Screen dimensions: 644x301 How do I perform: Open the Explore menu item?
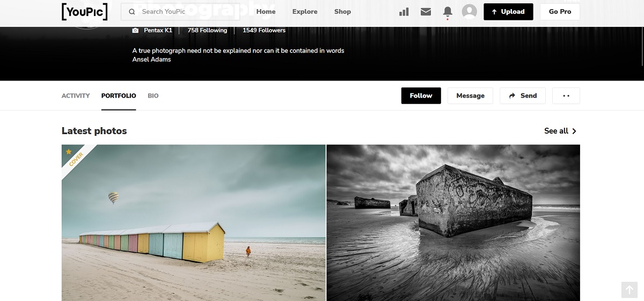point(305,12)
